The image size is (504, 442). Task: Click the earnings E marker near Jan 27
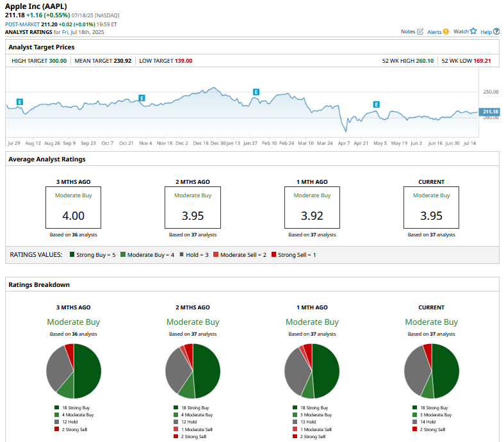[x=256, y=92]
